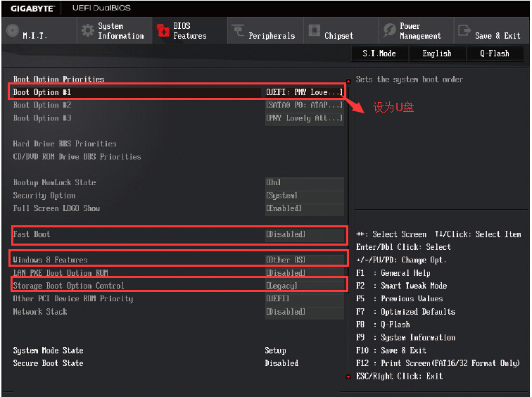Click the F10 Save & Exit help line
Screen dimensions: 532x397
pos(391,351)
